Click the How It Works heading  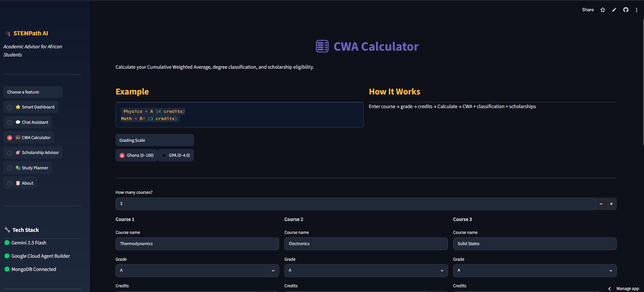[x=394, y=92]
